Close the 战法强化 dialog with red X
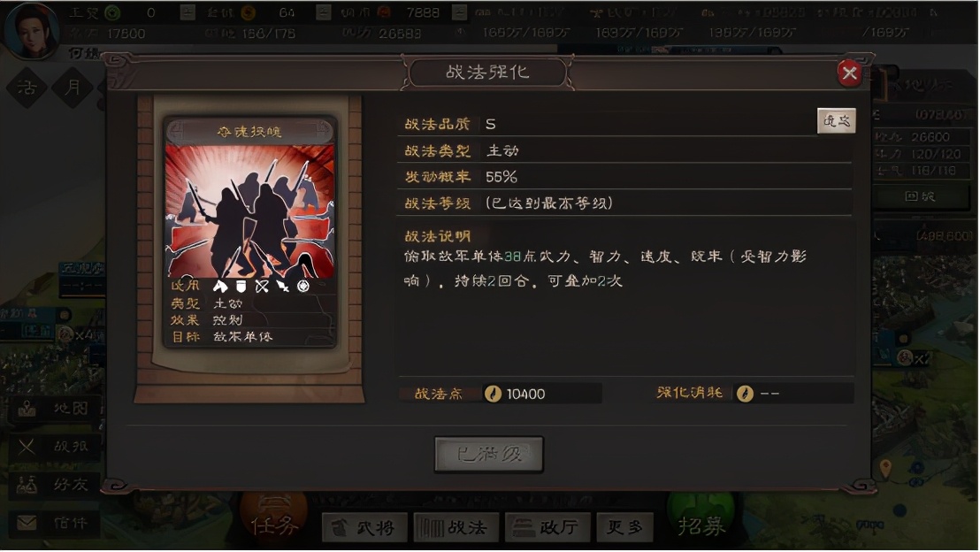Viewport: 980px width, 552px height. pos(849,73)
